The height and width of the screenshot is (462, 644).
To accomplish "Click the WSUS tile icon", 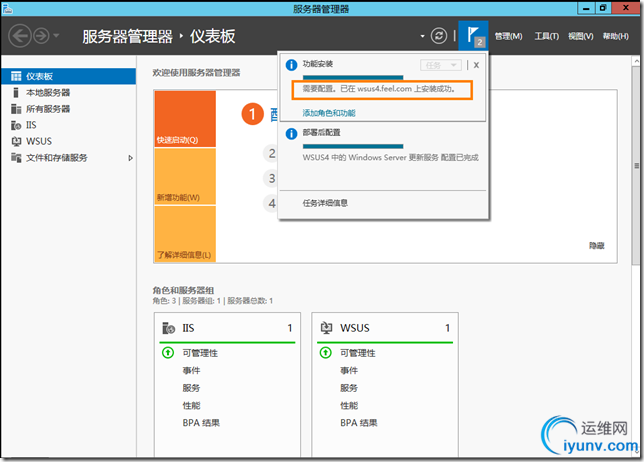I will click(x=326, y=328).
